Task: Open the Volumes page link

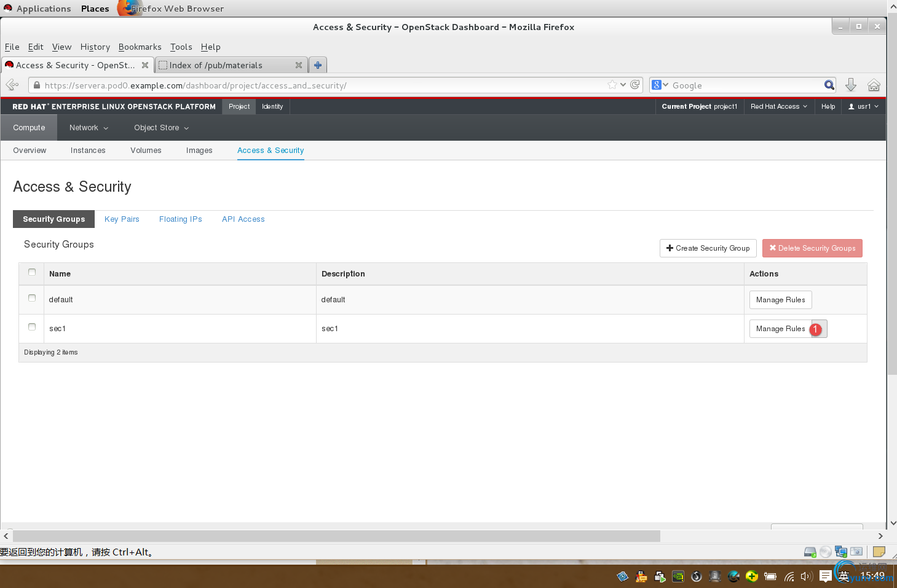Action: pyautogui.click(x=146, y=151)
